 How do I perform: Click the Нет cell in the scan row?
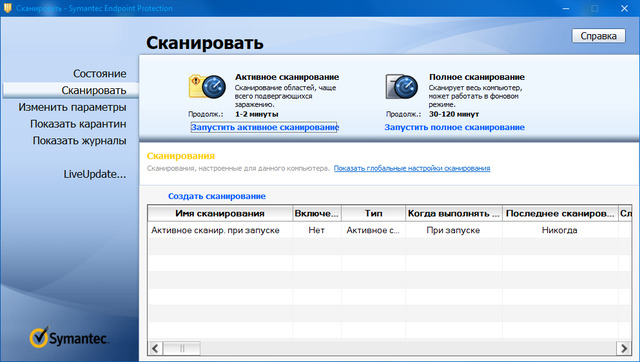coord(317,230)
